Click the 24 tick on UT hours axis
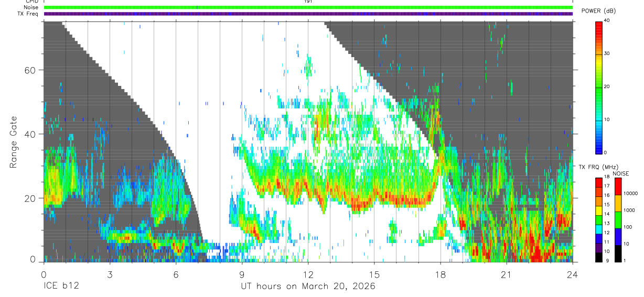This screenshot has width=644, height=297. tap(572, 274)
